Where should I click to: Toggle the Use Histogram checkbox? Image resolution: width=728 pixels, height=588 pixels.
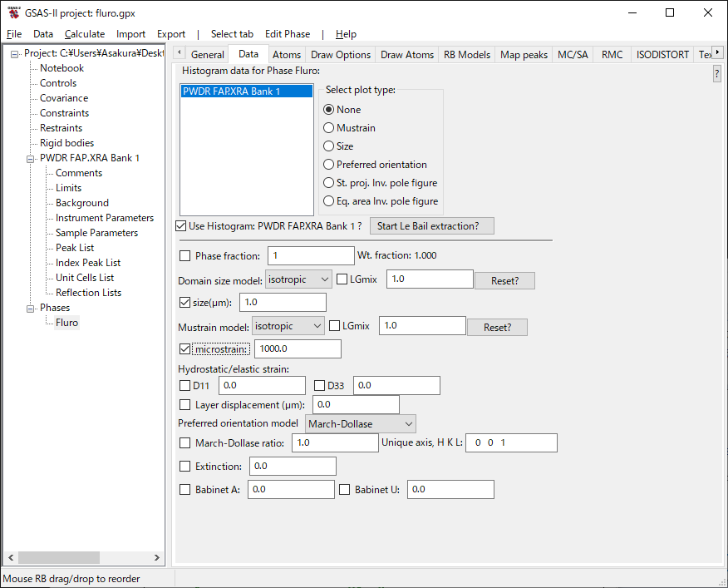[x=181, y=226]
